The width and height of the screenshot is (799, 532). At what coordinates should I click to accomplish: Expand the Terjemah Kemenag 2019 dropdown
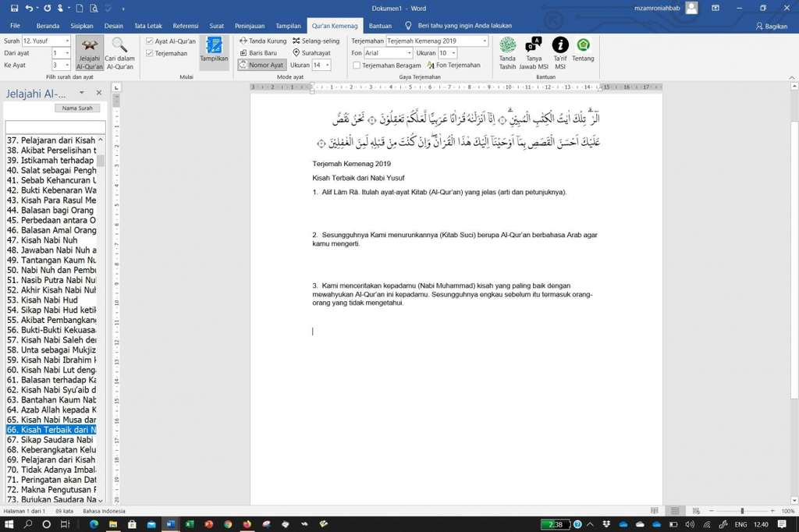click(x=483, y=41)
